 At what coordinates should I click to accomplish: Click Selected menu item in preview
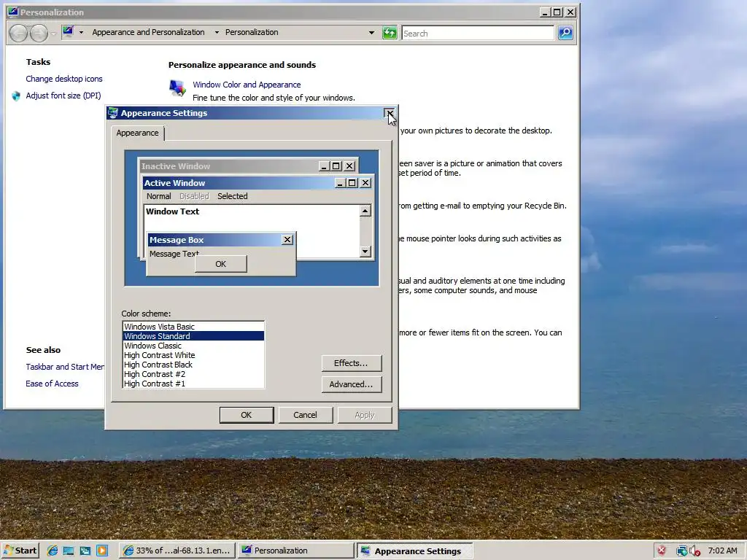pos(233,196)
